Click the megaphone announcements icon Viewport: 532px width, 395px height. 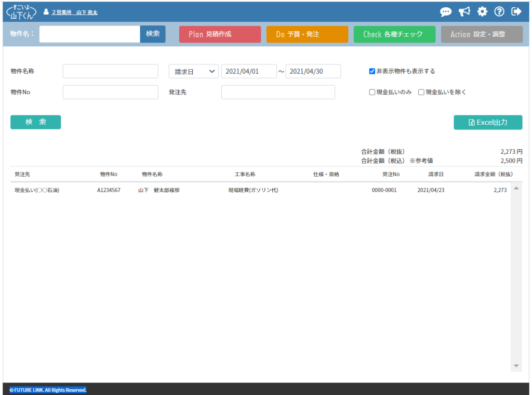click(x=464, y=11)
